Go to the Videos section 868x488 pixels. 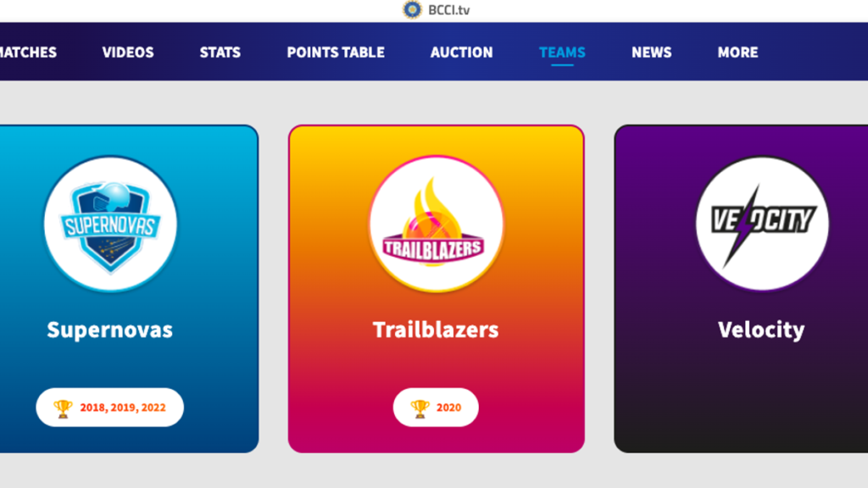[128, 52]
